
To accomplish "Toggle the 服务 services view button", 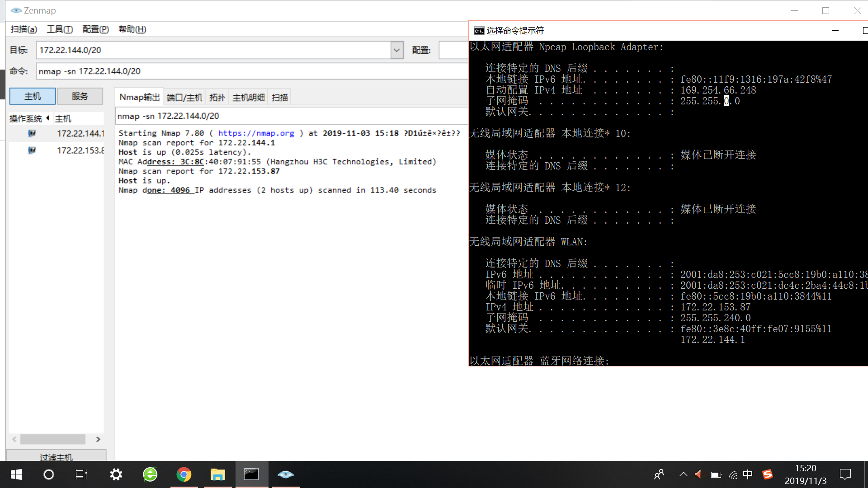I will click(x=80, y=96).
